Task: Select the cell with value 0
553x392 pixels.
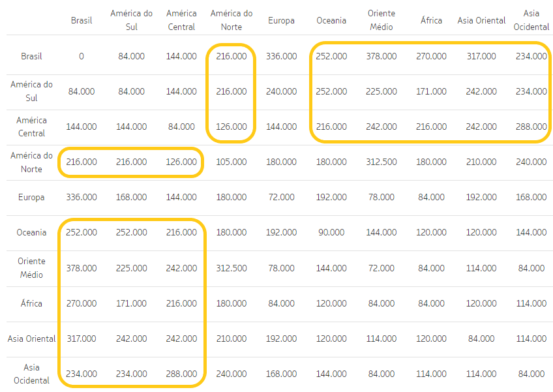Action: point(81,56)
